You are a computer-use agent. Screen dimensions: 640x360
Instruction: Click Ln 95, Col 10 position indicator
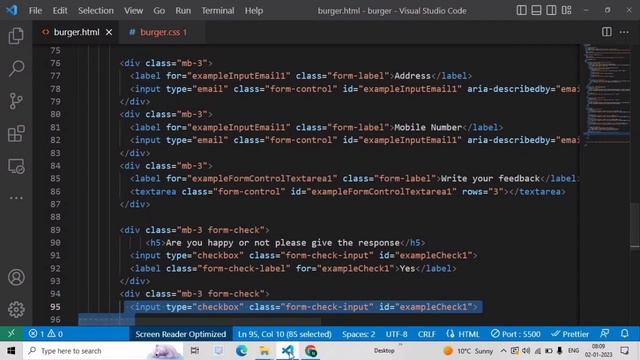[x=284, y=333]
